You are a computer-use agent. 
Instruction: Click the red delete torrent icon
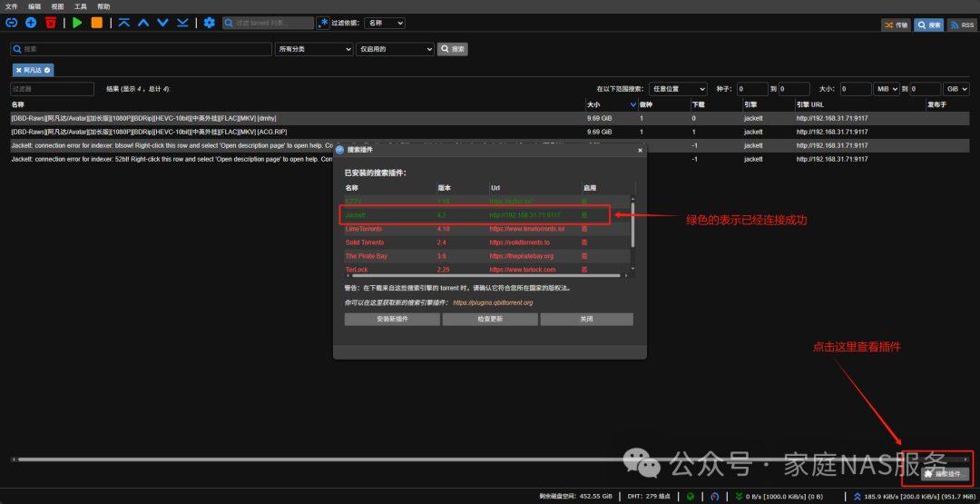[51, 23]
